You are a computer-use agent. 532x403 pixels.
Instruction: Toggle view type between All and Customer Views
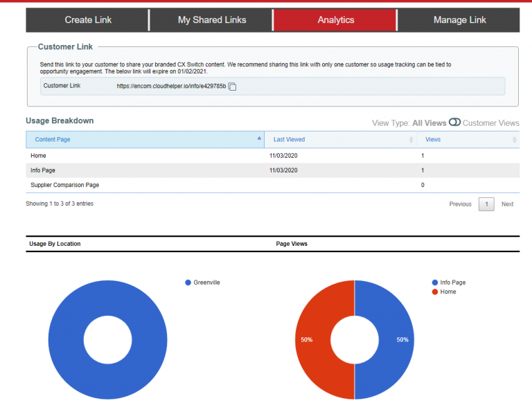pyautogui.click(x=454, y=122)
